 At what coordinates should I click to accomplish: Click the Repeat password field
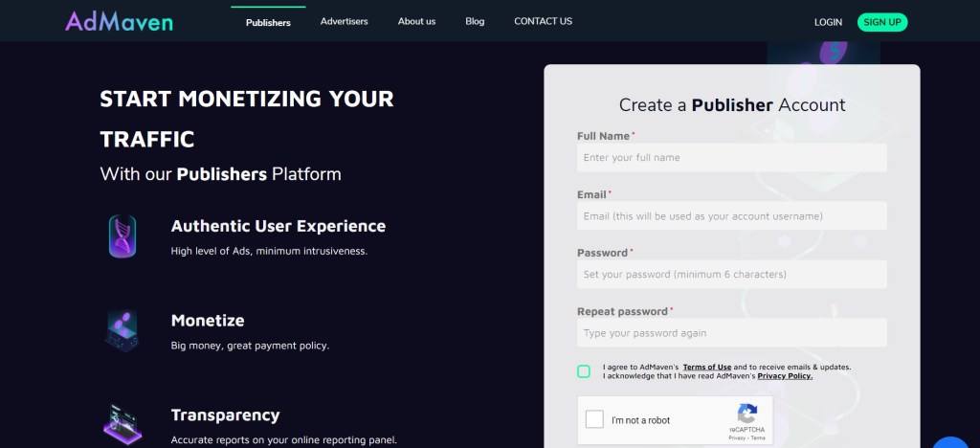[732, 333]
